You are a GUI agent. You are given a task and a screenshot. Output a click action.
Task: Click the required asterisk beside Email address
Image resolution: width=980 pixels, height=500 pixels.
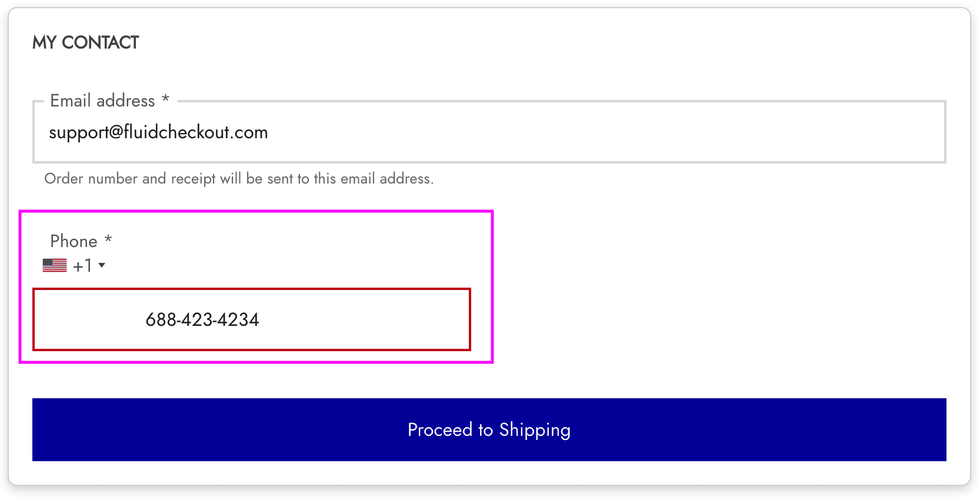(166, 99)
